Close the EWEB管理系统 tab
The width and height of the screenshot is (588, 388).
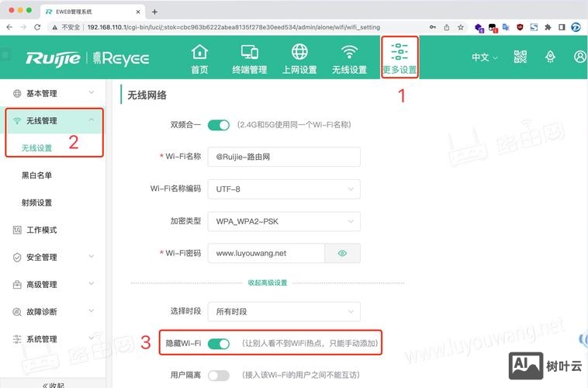click(138, 12)
